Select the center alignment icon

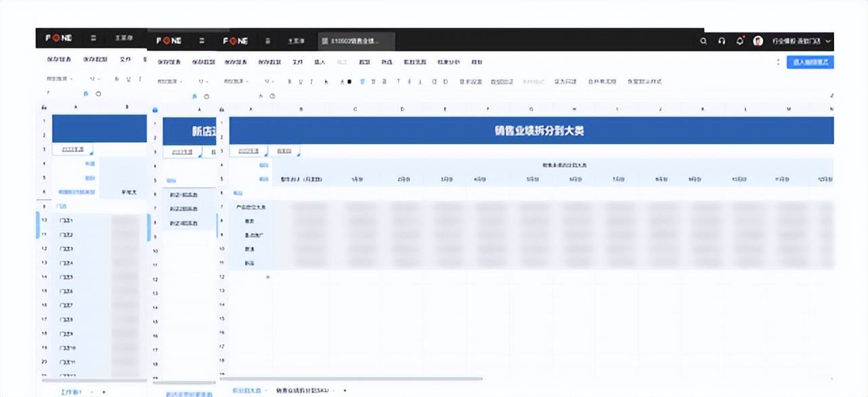coord(373,81)
